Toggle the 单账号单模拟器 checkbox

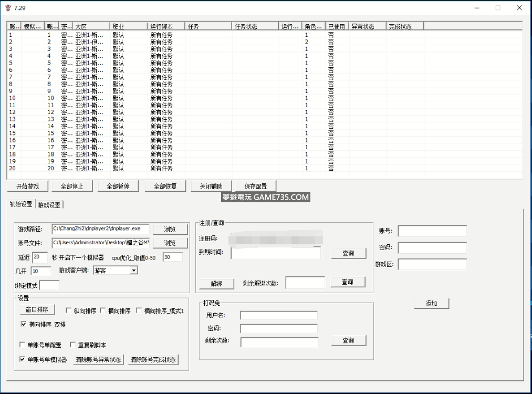[x=23, y=359]
